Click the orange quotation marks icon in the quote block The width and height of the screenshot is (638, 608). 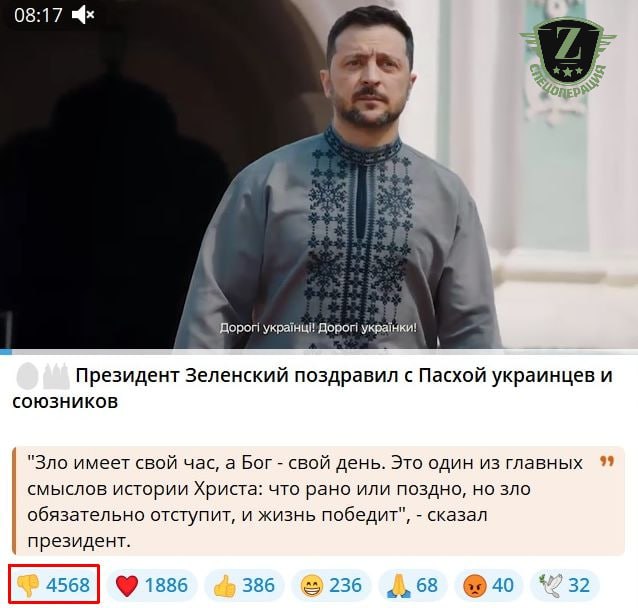coord(607,461)
